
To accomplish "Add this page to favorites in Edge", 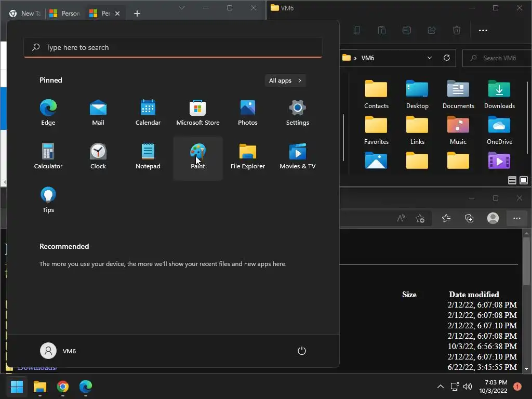I will [420, 218].
